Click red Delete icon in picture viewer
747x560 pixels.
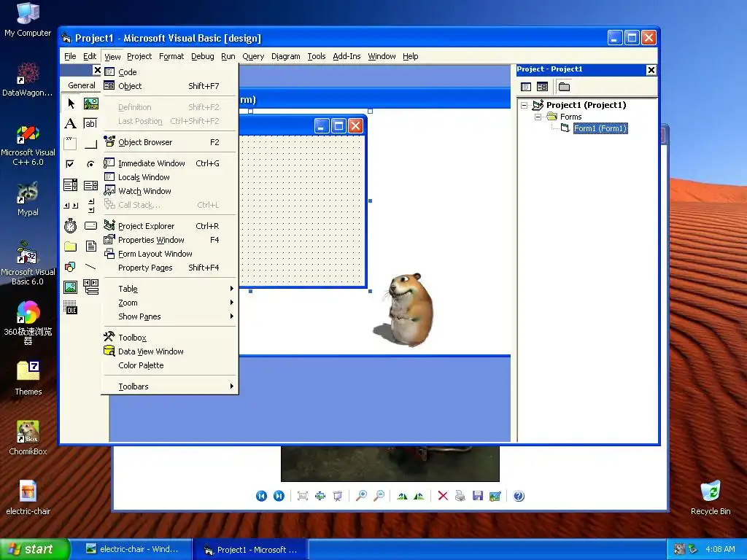[443, 496]
